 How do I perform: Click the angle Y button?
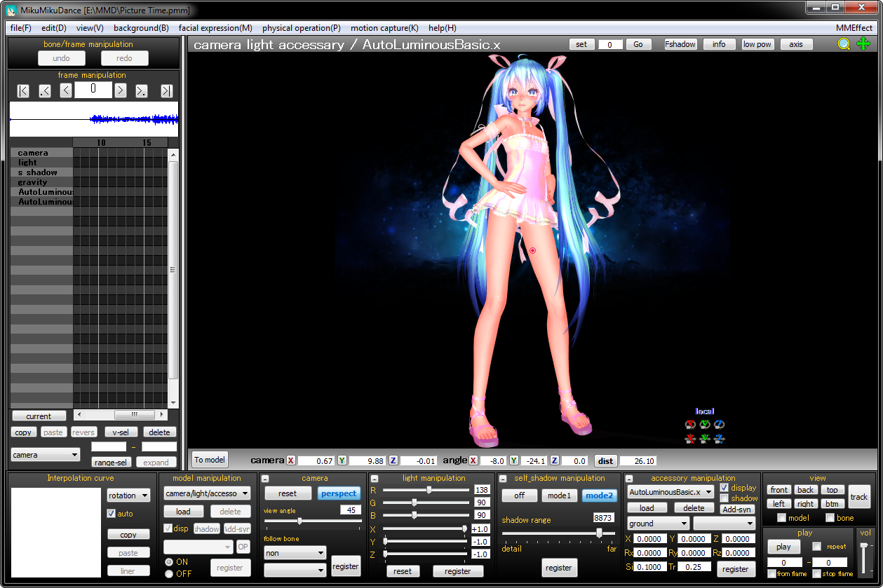click(514, 460)
